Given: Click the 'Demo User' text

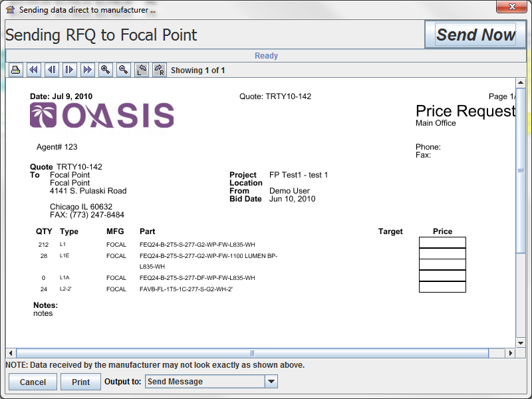Looking at the screenshot, I should 289,191.
